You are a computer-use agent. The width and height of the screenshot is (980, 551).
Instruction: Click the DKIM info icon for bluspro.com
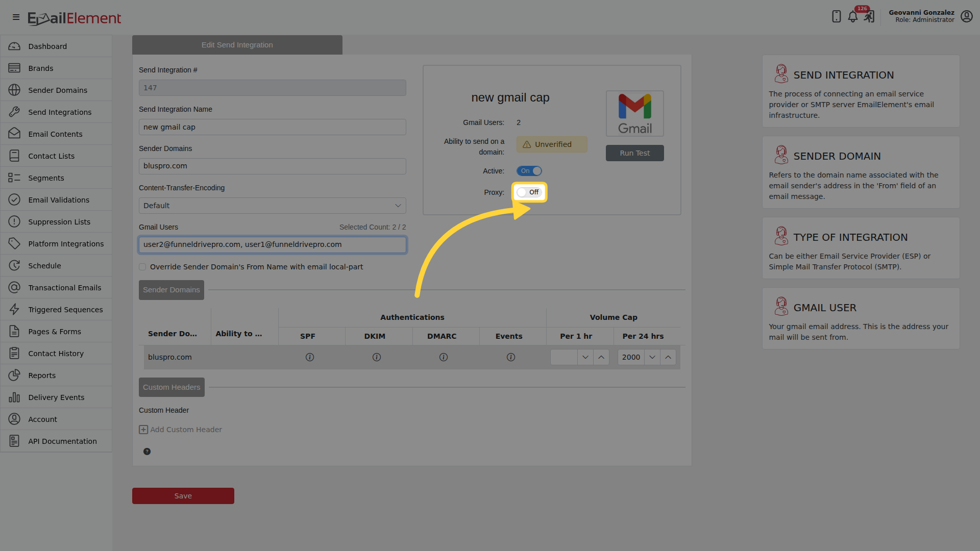377,357
